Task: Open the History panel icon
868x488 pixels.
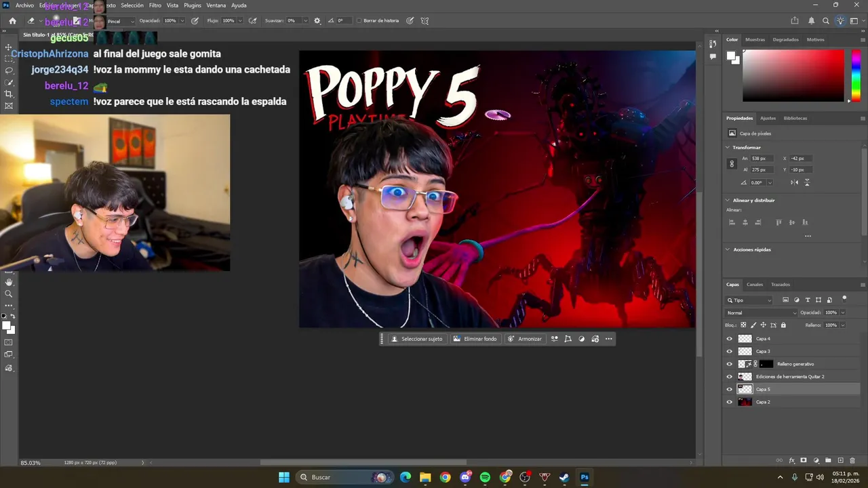Action: [x=713, y=44]
